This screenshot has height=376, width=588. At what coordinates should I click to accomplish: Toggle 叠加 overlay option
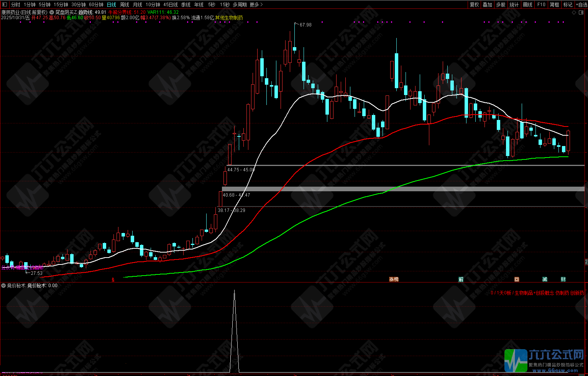[x=487, y=5]
